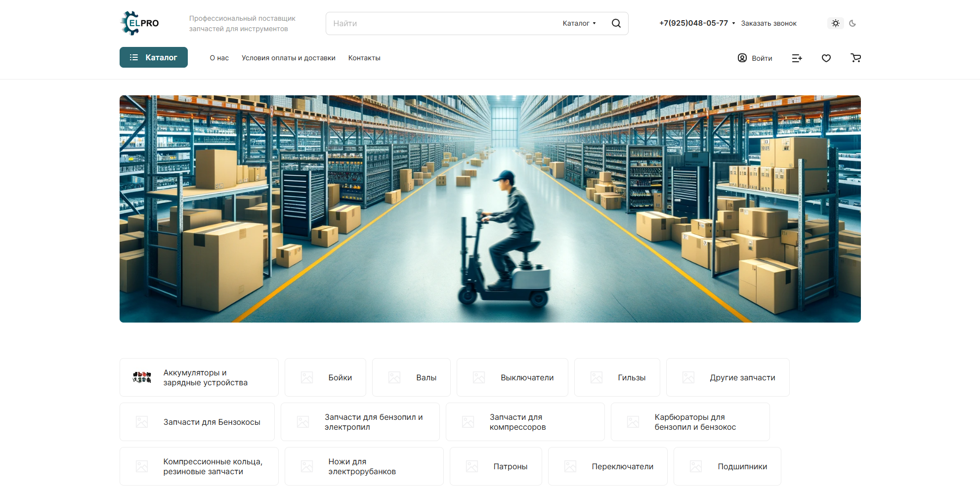Click the Бойки category placeholder icon
The width and height of the screenshot is (980, 490).
coord(307,377)
